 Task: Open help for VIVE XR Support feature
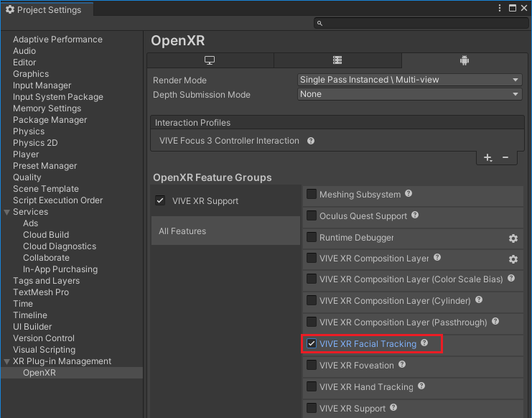[x=393, y=407]
